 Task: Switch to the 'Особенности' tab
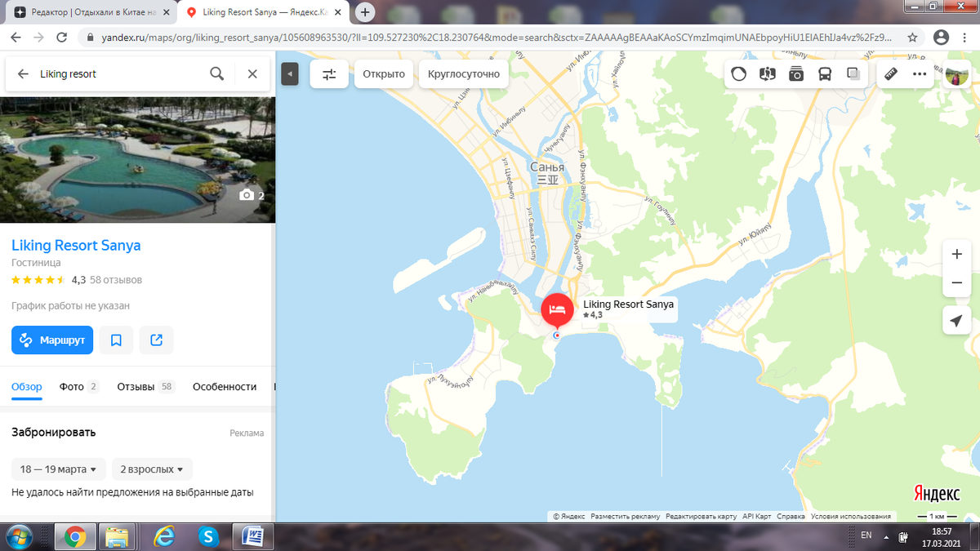click(225, 387)
